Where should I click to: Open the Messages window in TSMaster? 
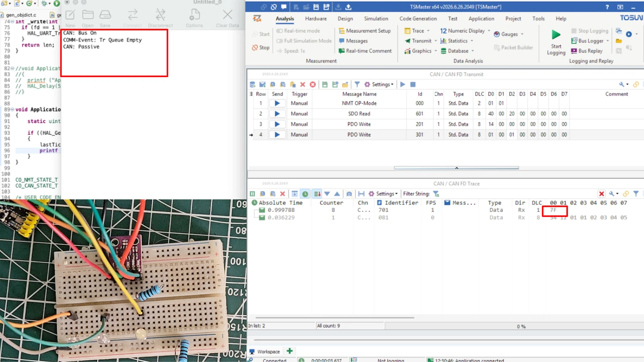(353, 41)
